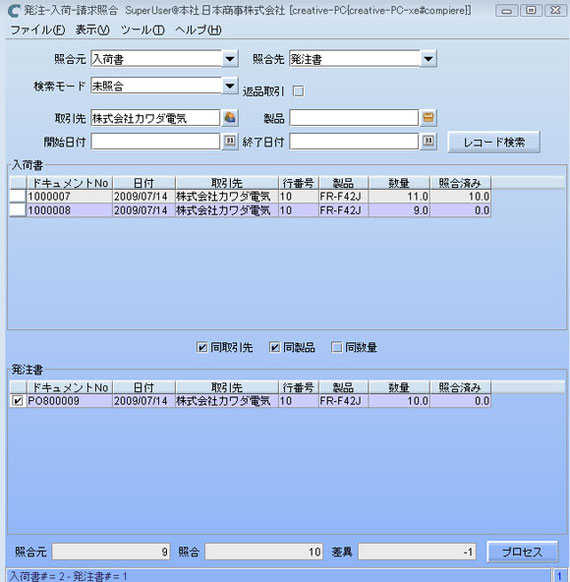This screenshot has height=582, width=570.
Task: Click the status indicator 1 at bottom right
Action: [x=559, y=576]
